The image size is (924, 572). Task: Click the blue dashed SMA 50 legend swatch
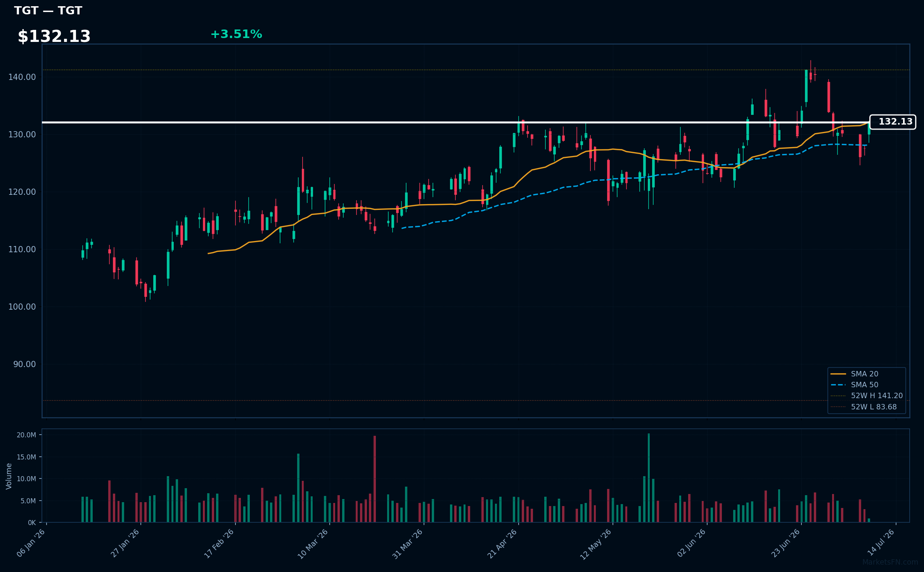click(838, 385)
